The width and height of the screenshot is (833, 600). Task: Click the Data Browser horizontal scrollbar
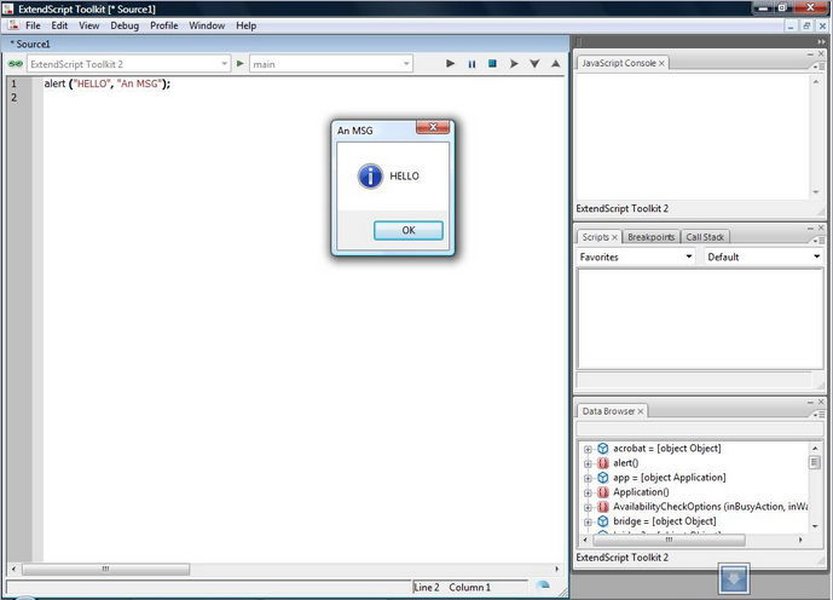[668, 539]
